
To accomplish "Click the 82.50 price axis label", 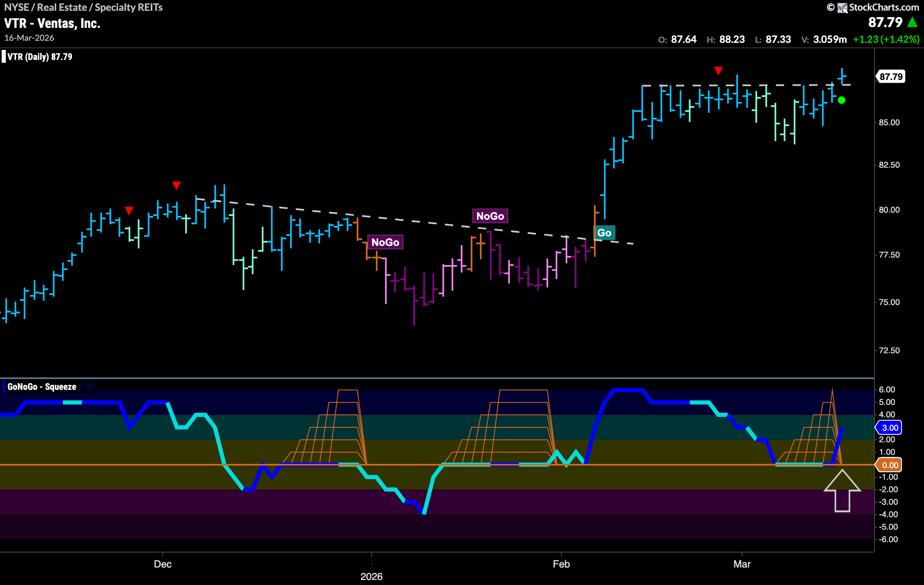I will click(889, 165).
